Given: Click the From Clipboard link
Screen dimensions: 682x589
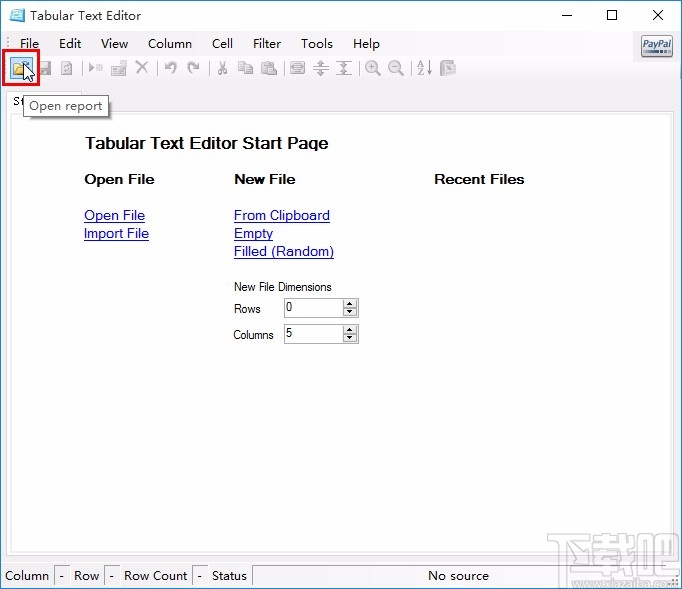Looking at the screenshot, I should tap(281, 215).
